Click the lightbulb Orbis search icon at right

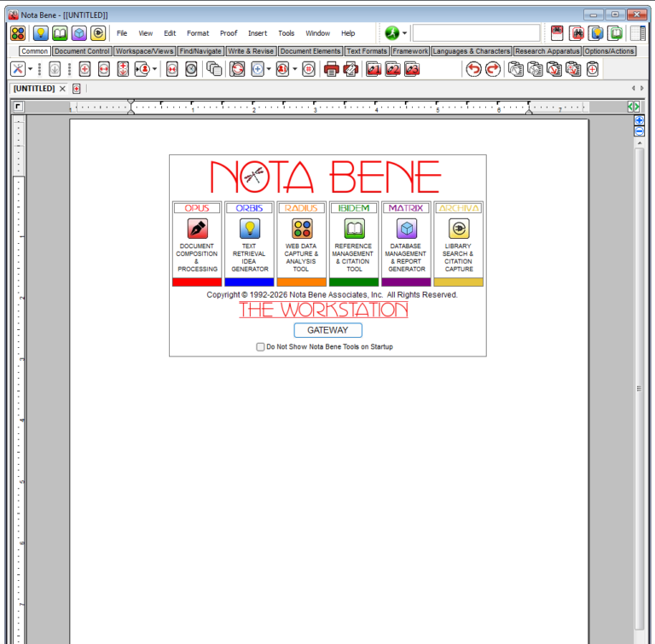click(x=595, y=33)
